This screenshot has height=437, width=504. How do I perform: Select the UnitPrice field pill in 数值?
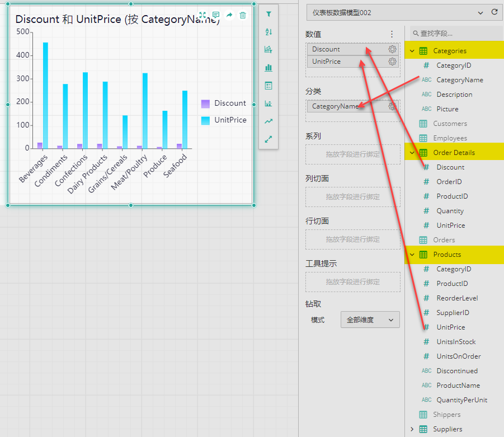[x=352, y=62]
